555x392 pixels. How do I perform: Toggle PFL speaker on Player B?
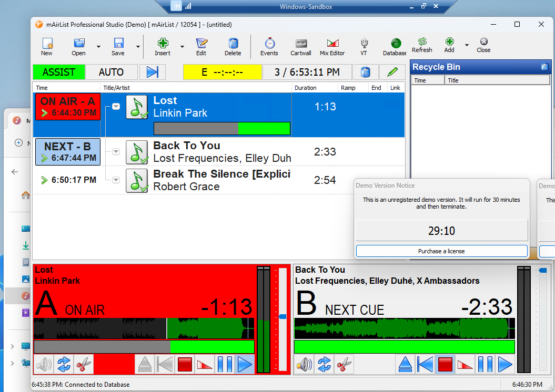click(305, 364)
